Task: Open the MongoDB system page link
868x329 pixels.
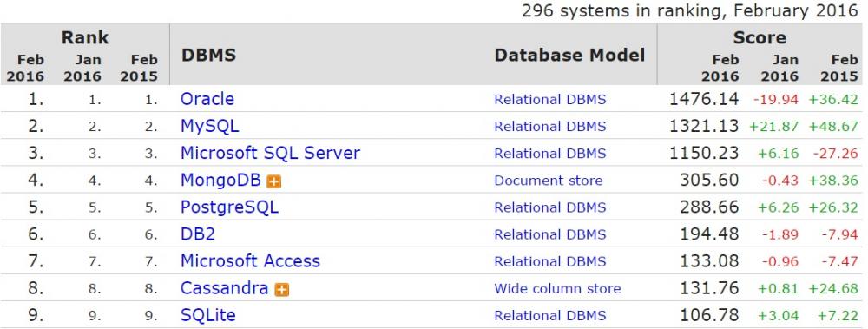Action: pos(222,180)
